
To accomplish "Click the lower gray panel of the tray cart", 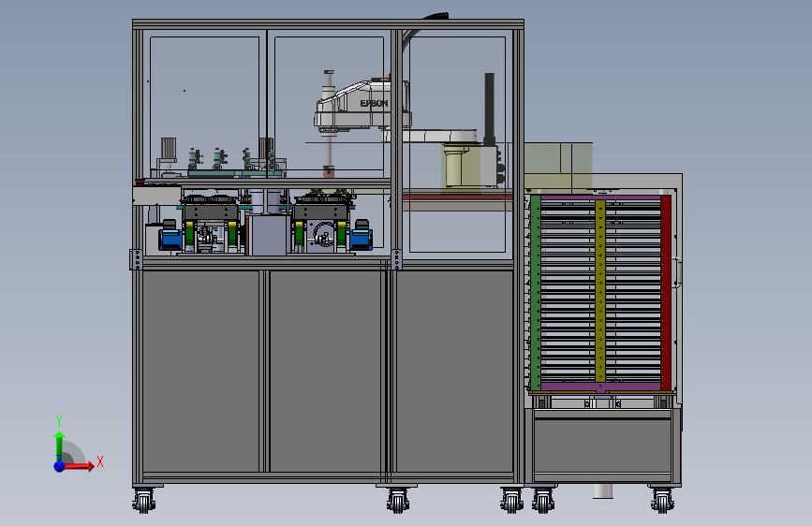I will click(x=603, y=446).
